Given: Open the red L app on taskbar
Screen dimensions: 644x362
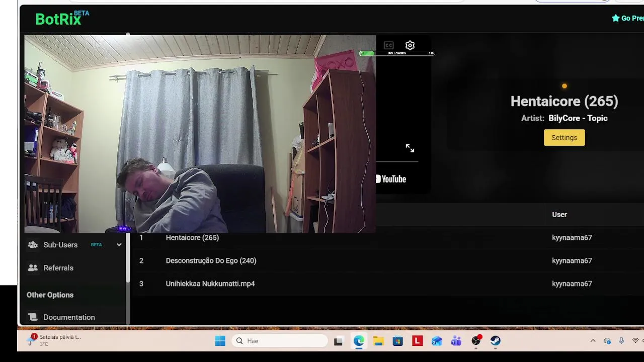Looking at the screenshot, I should point(417,341).
